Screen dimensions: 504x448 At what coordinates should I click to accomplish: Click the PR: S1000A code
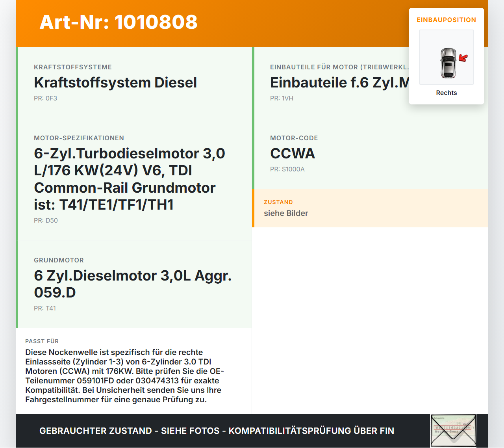(x=287, y=169)
